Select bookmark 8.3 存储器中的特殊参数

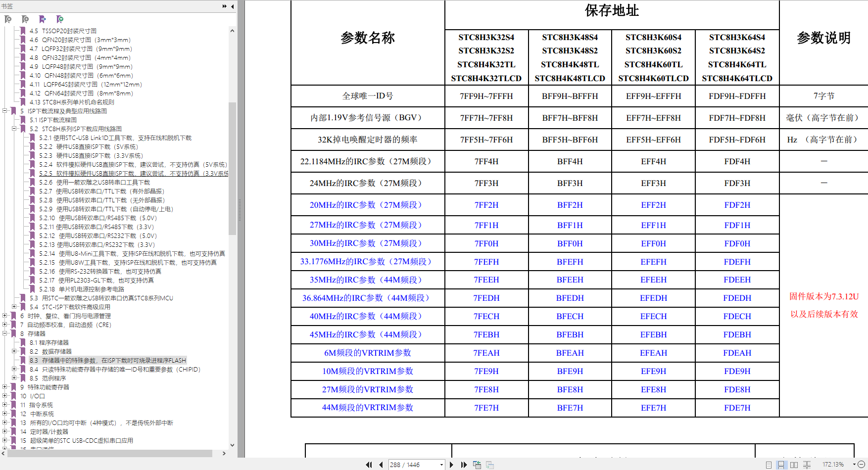[108, 360]
